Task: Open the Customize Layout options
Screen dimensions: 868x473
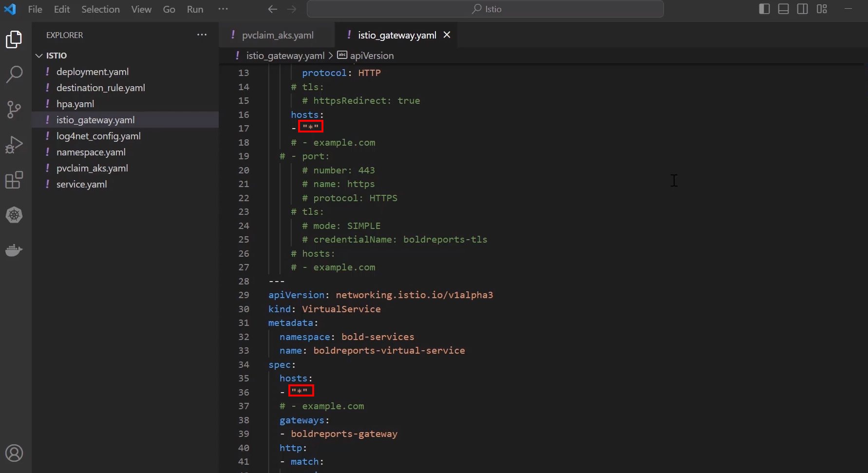Action: tap(822, 9)
